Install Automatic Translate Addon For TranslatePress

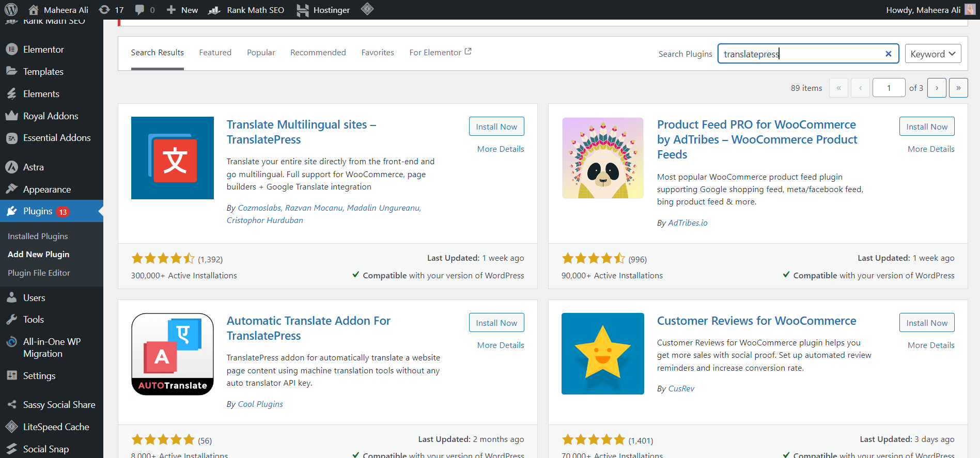click(x=496, y=323)
